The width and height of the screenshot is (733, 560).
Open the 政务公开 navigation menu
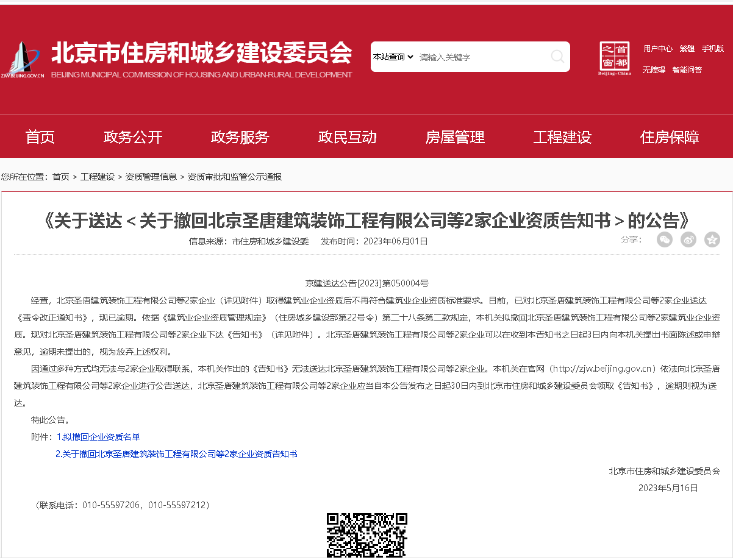[x=133, y=137]
